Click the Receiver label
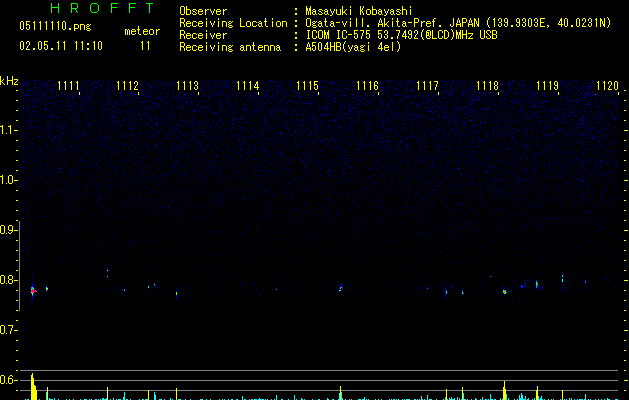This screenshot has width=629, height=400. pos(203,35)
